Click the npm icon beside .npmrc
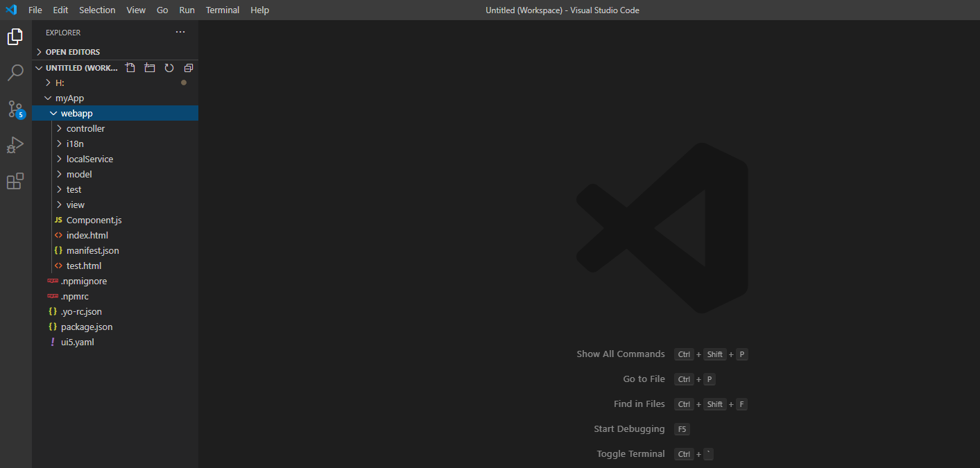Viewport: 980px width, 468px height. click(53, 296)
